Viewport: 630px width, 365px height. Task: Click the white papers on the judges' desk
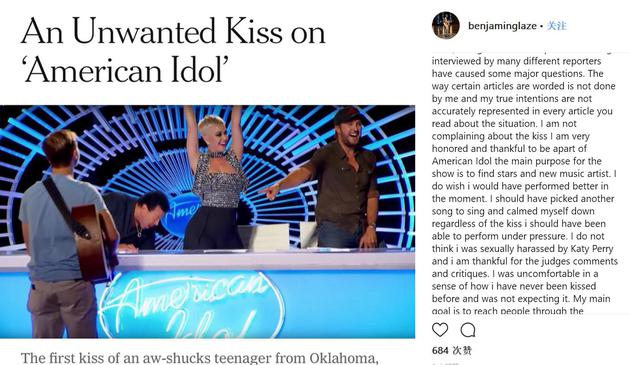264,237
